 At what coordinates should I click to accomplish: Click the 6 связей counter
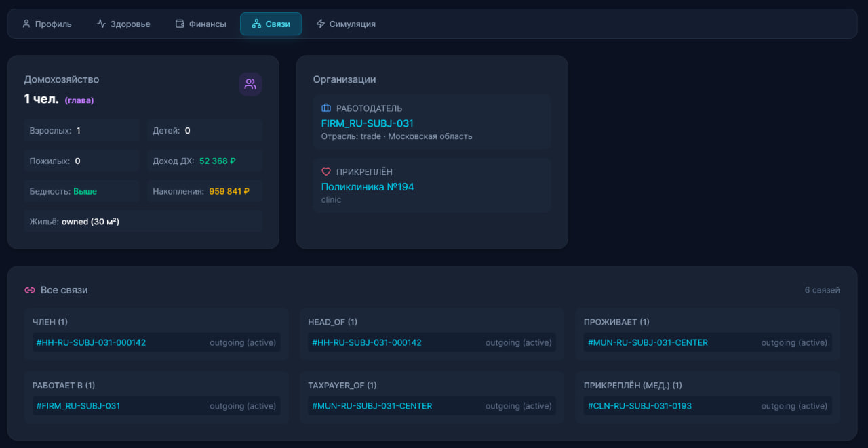click(x=822, y=290)
